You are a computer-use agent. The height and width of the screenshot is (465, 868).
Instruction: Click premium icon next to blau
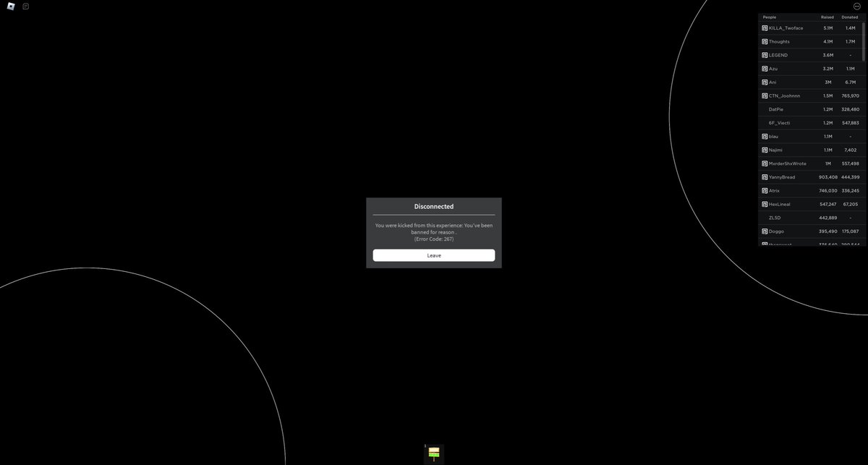765,137
